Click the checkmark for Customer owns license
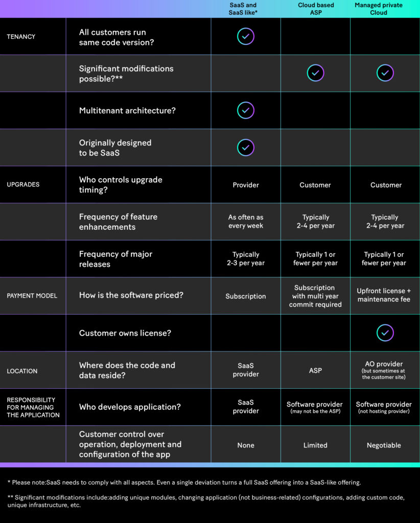The image size is (420, 523). click(x=385, y=333)
